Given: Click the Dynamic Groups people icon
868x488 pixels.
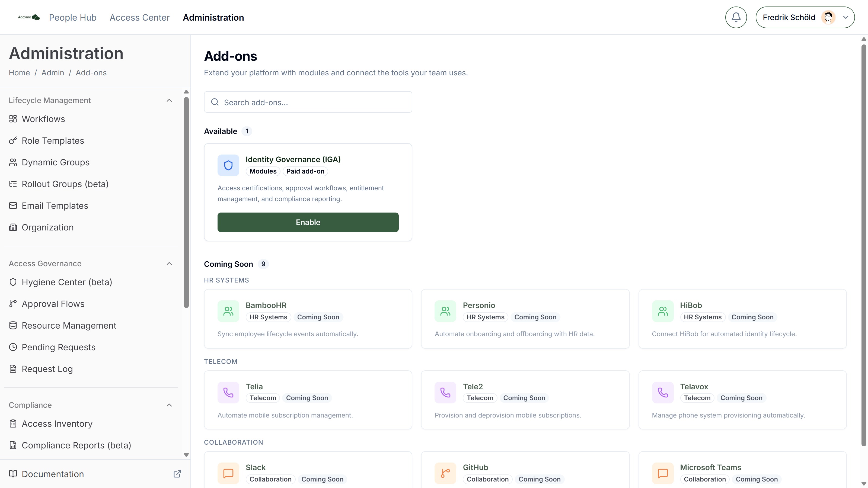Looking at the screenshot, I should pyautogui.click(x=13, y=162).
